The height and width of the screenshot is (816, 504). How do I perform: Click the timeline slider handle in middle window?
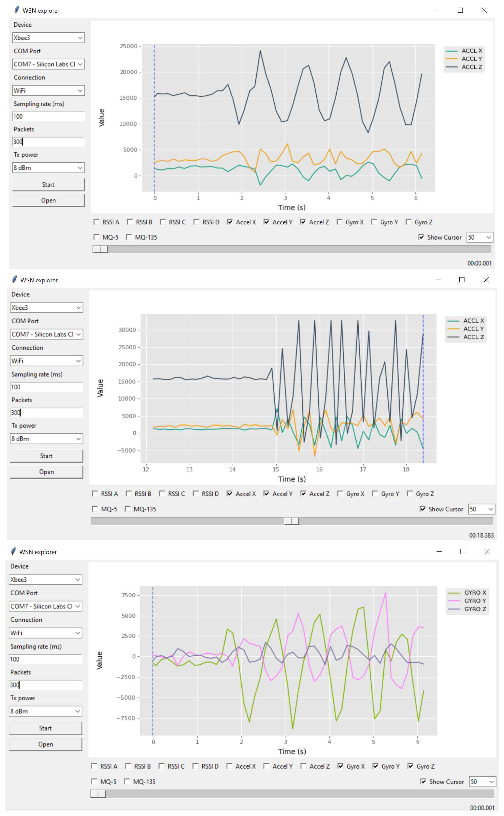coord(291,521)
